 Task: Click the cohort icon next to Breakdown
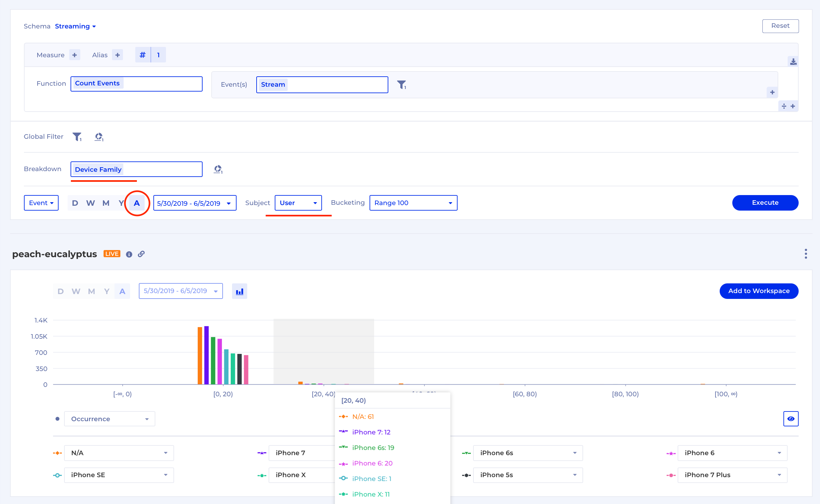pyautogui.click(x=218, y=169)
